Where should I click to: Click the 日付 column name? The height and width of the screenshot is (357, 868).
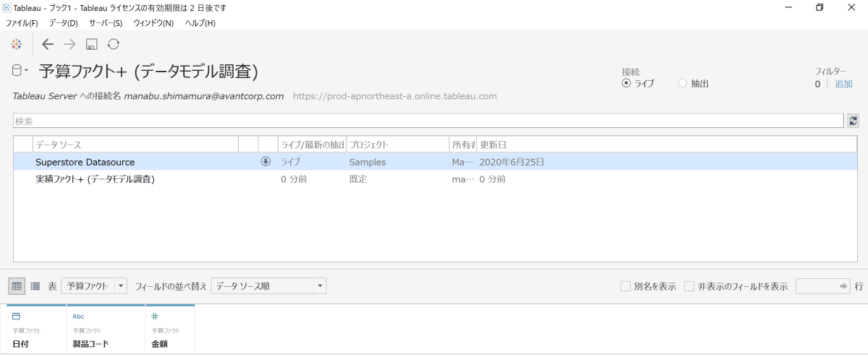coord(22,344)
